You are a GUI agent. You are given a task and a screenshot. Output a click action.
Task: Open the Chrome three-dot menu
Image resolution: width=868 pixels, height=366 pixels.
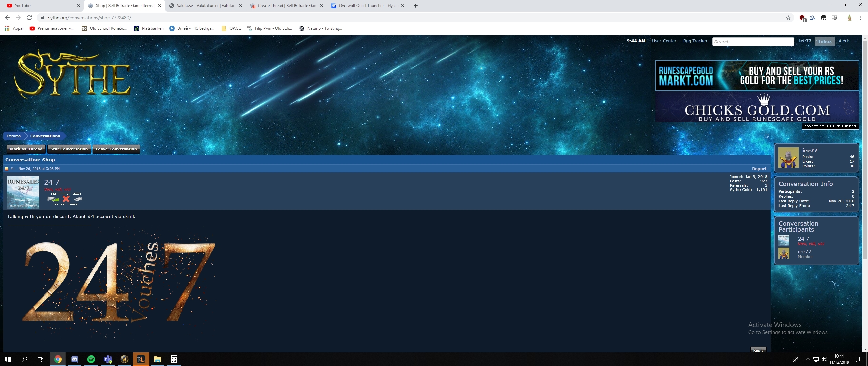pos(861,18)
